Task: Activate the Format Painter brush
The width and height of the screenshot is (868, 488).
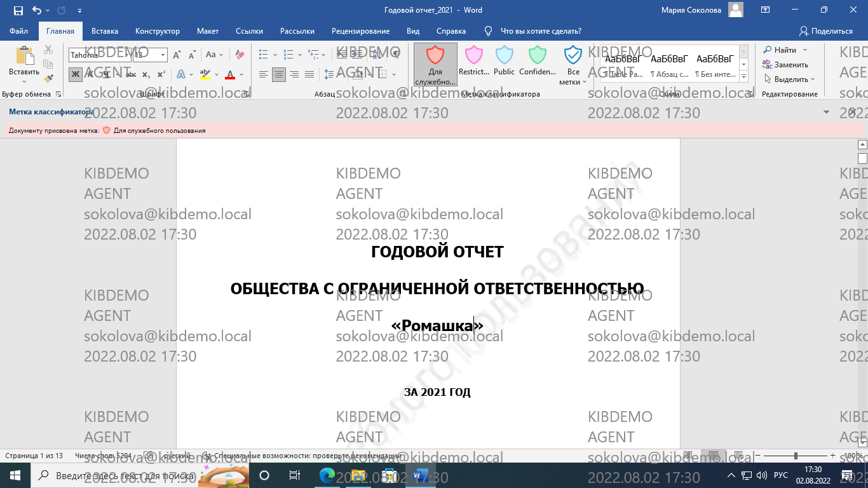Action: tap(48, 79)
